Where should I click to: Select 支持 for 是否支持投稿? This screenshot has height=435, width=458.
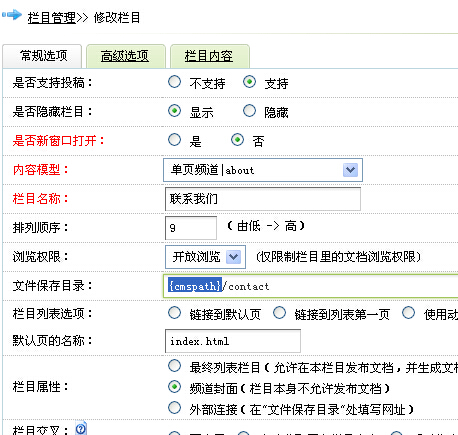249,82
